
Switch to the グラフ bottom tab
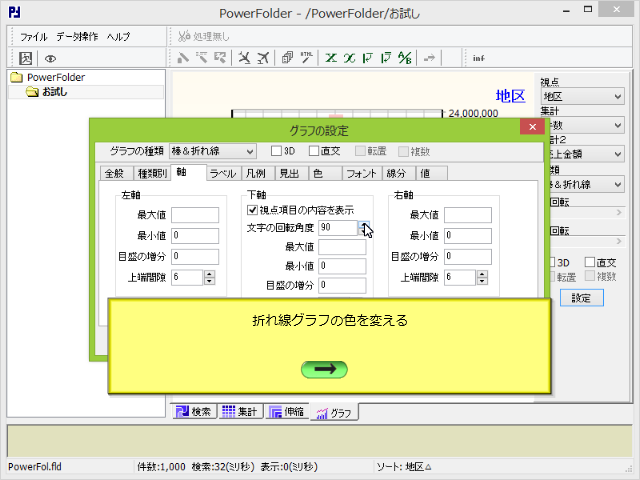pos(334,412)
